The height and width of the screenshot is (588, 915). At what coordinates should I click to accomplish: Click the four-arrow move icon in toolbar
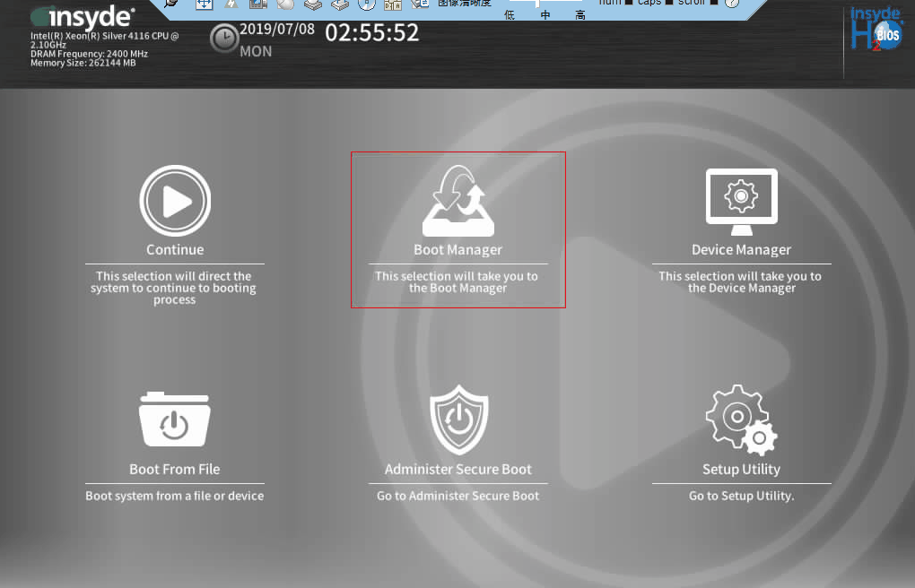pos(204,4)
